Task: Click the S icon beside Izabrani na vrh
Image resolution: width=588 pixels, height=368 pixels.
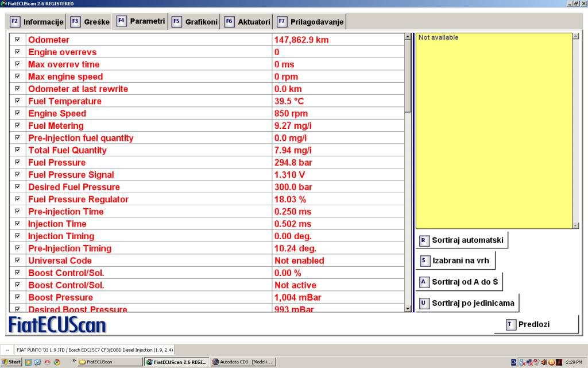Action: [x=424, y=260]
